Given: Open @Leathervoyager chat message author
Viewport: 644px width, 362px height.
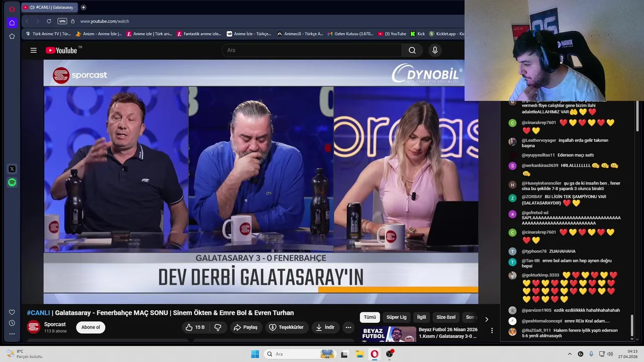Looking at the screenshot, I should [539, 141].
